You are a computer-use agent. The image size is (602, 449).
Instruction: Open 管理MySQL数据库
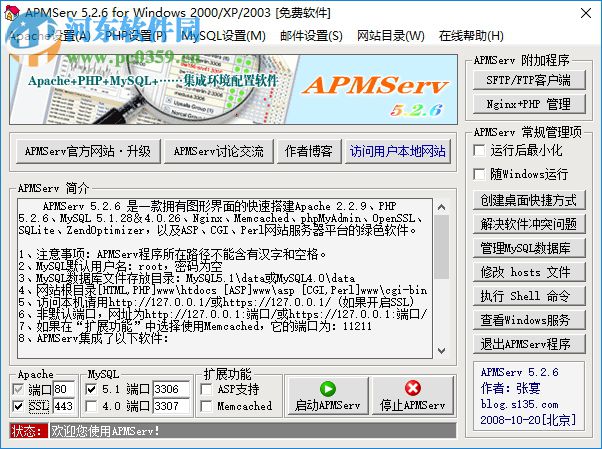click(x=529, y=248)
